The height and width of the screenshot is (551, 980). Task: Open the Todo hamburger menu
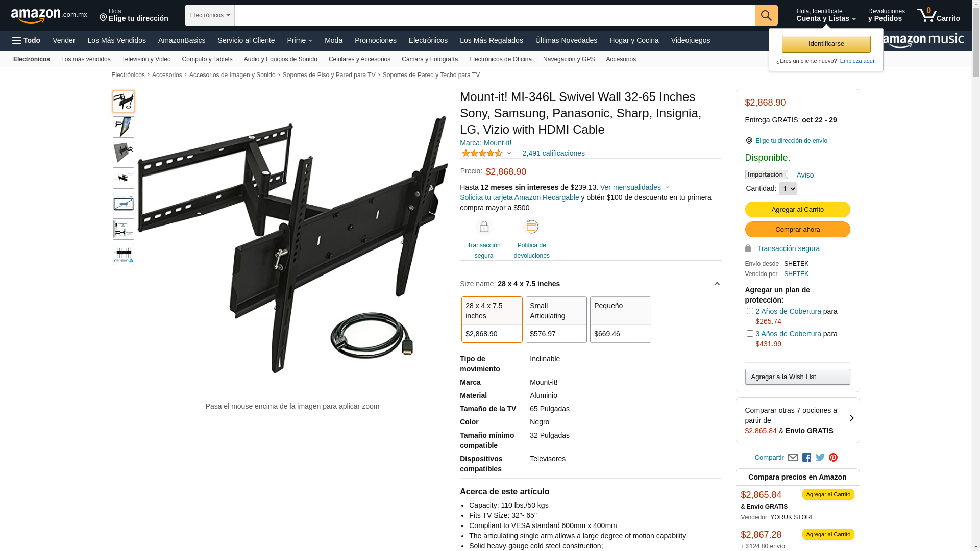click(x=26, y=40)
